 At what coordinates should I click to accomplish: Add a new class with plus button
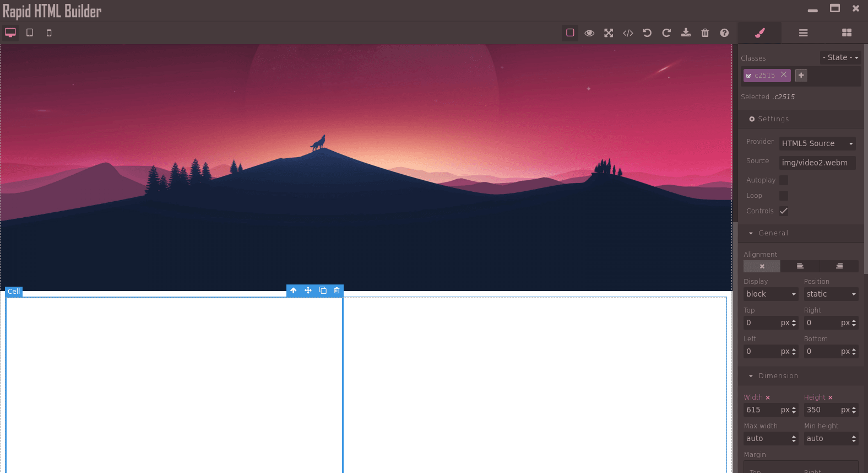point(801,75)
